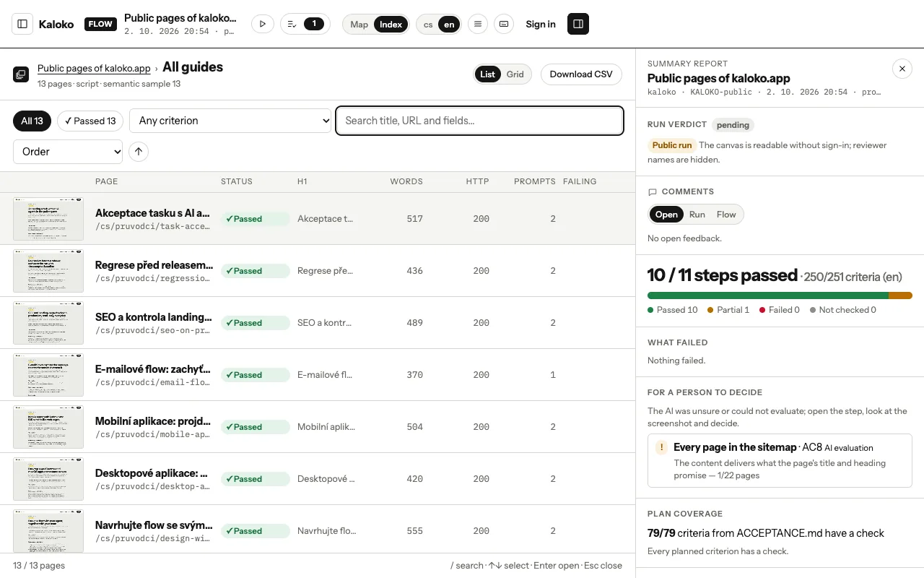Image resolution: width=924 pixels, height=578 pixels.
Task: Switch to Map view
Action: tap(359, 24)
